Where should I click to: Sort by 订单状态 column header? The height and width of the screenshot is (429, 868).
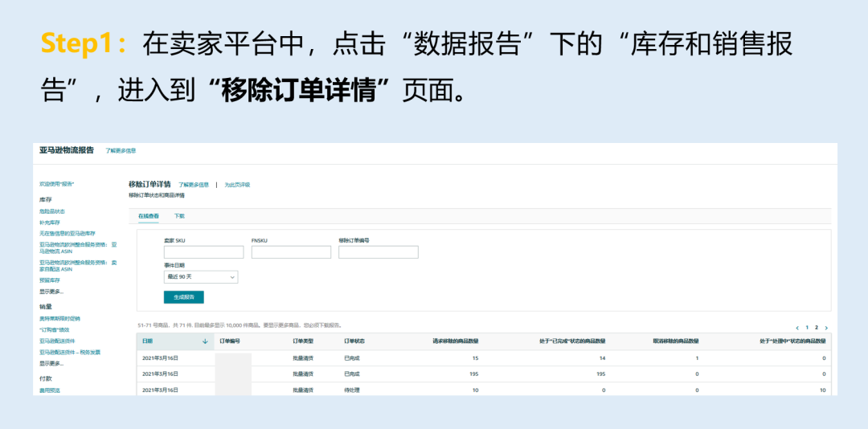click(354, 341)
